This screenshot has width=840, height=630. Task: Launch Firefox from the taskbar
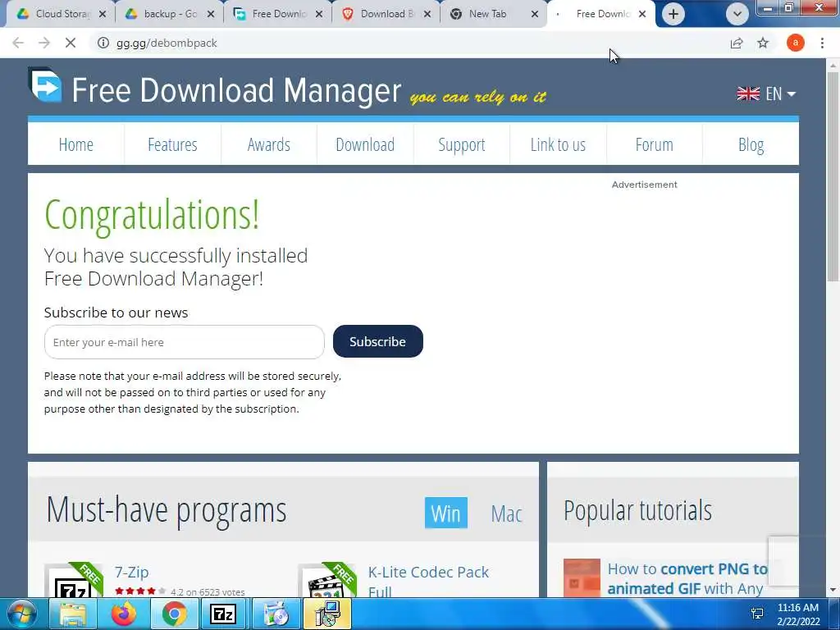(x=124, y=614)
